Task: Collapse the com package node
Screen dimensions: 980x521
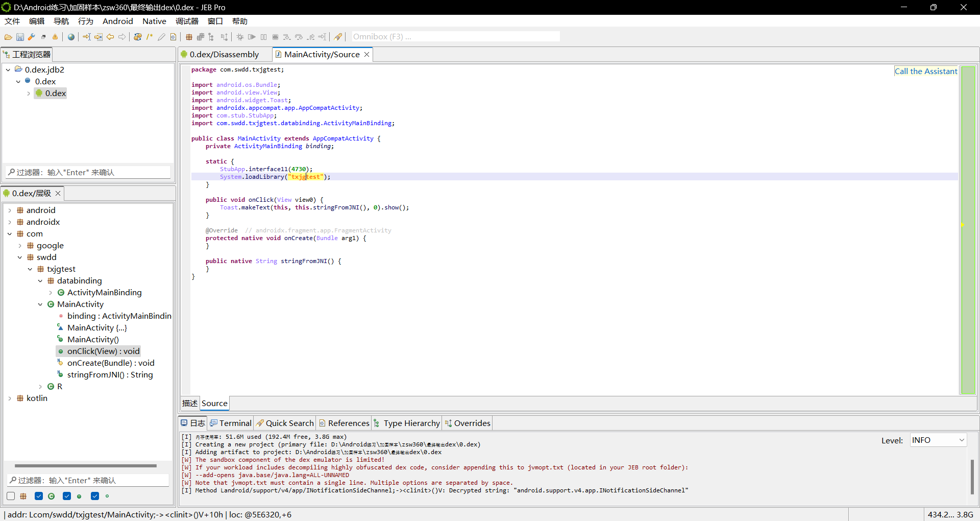Action: pyautogui.click(x=10, y=234)
